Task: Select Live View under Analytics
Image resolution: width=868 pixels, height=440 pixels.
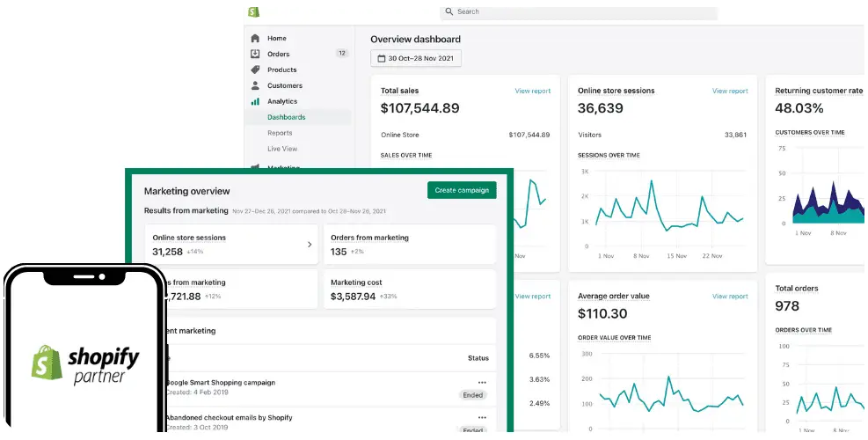Action: point(282,149)
